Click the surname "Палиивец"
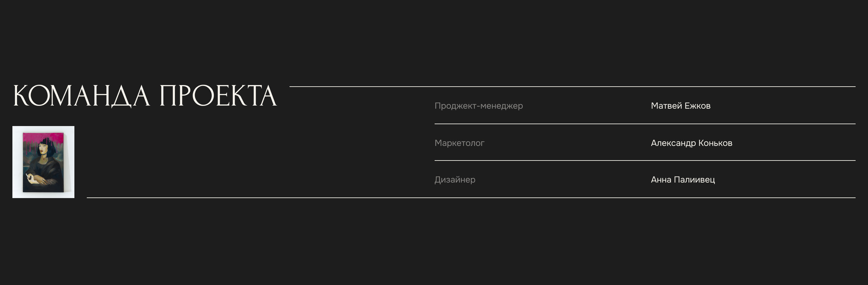The height and width of the screenshot is (285, 868). pyautogui.click(x=694, y=180)
